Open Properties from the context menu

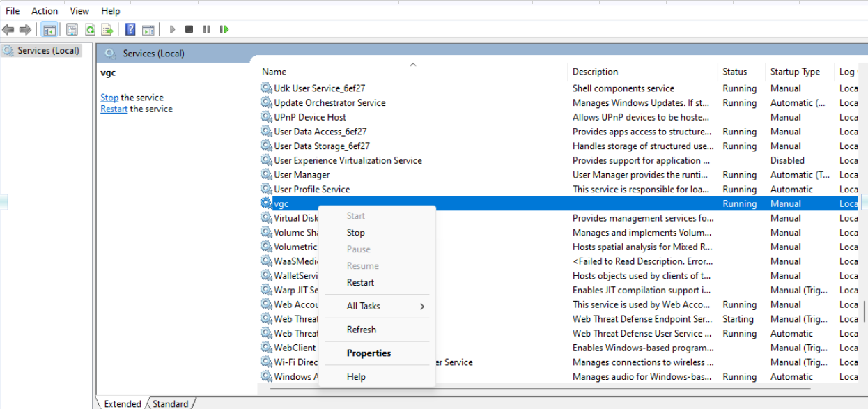[369, 353]
